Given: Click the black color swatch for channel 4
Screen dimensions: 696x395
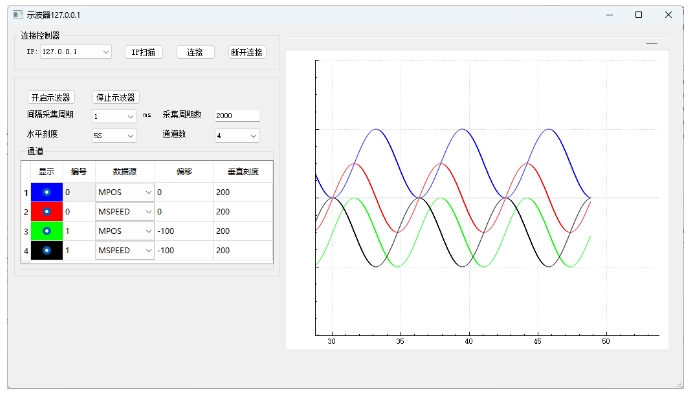Looking at the screenshot, I should coord(47,250).
